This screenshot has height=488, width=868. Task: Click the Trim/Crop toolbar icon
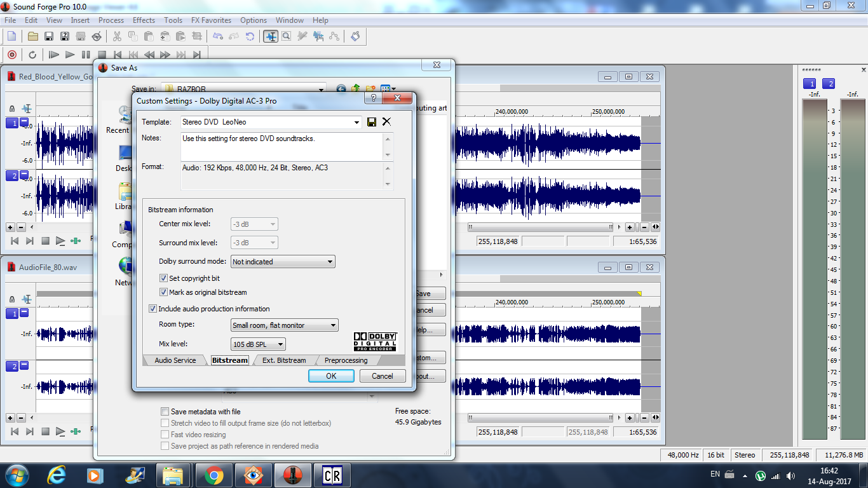pyautogui.click(x=197, y=36)
